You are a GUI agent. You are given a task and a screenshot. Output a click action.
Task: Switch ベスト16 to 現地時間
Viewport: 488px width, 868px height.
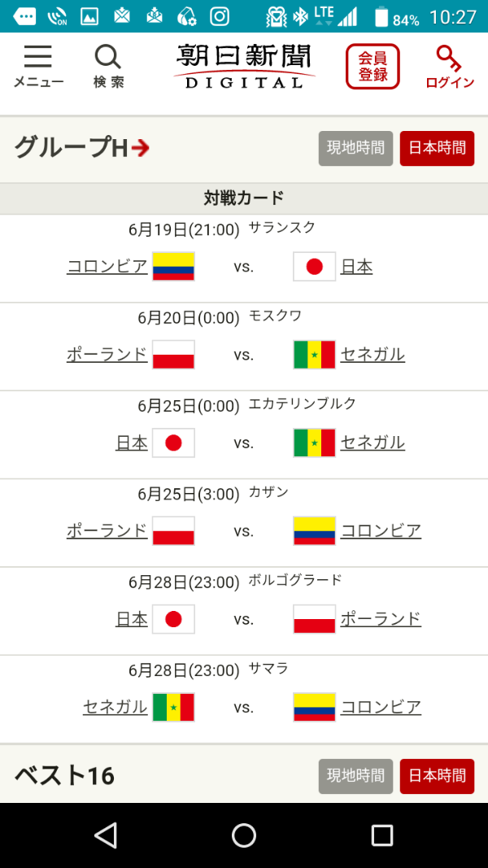(355, 776)
